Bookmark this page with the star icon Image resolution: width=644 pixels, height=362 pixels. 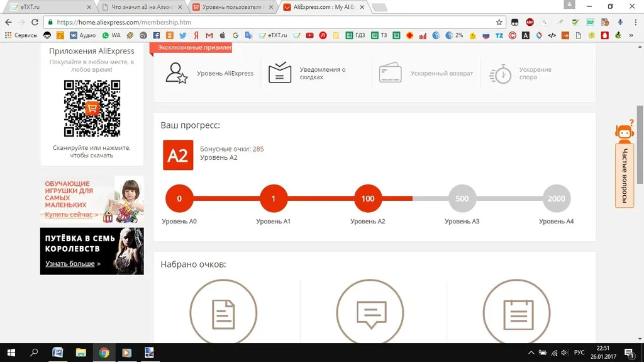pos(499,22)
